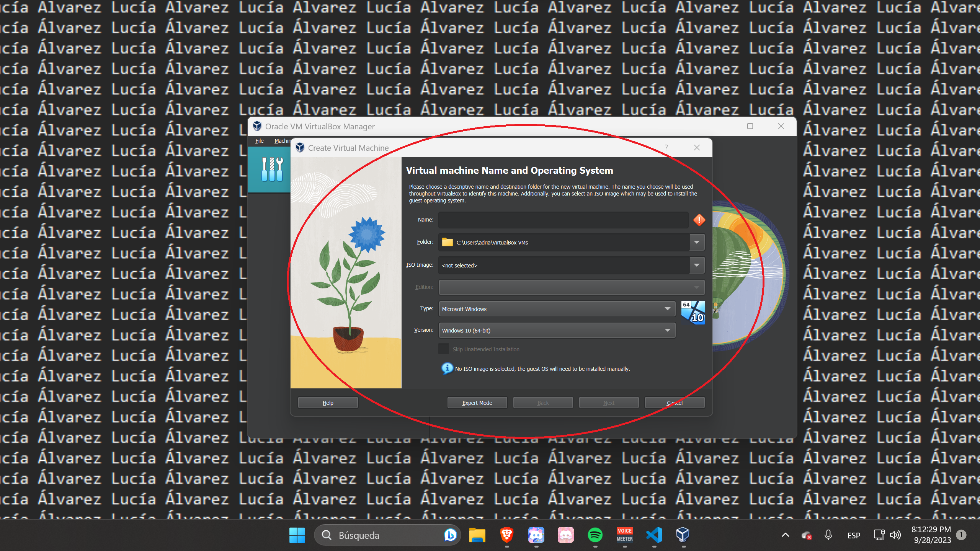980x551 pixels.
Task: Click the info icon near the ISO message
Action: 447,368
